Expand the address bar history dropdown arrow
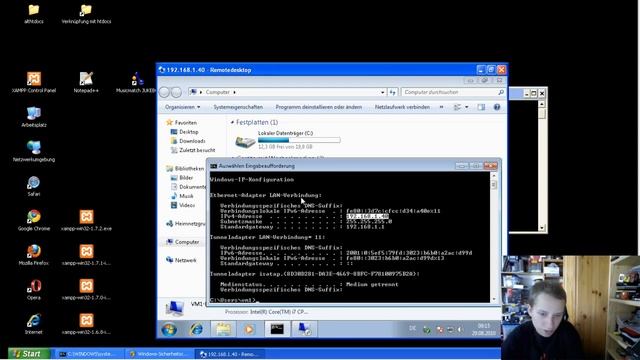The height and width of the screenshot is (360, 640). (382, 92)
